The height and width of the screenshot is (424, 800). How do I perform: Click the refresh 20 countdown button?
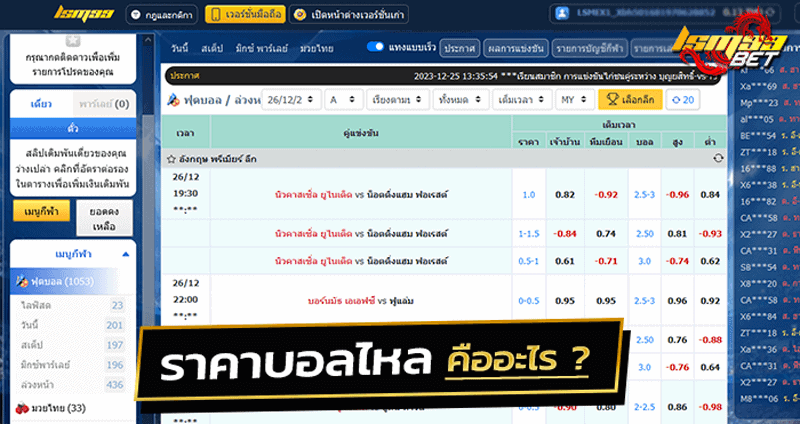[x=683, y=100]
